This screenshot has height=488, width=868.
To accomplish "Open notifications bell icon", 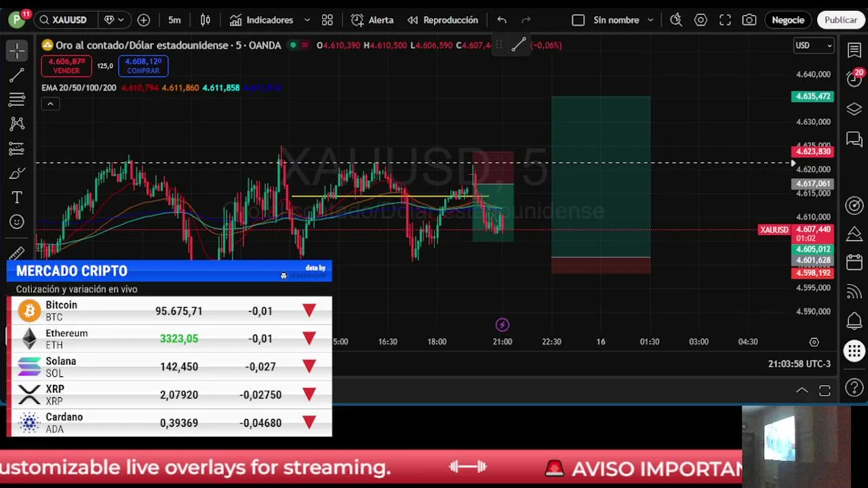I will point(854,321).
